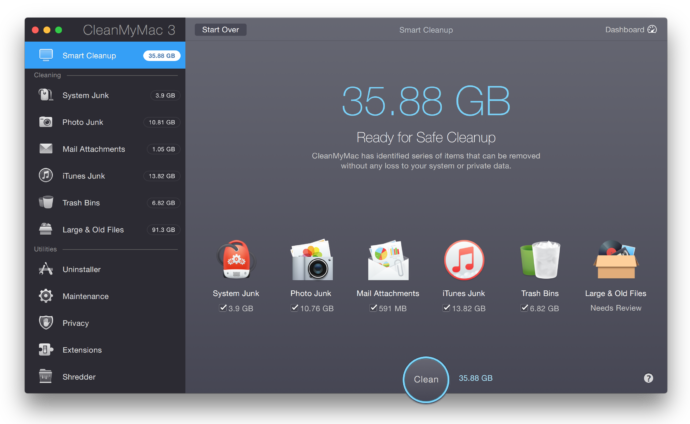Viewport: 690px width, 424px height.
Task: Uncheck the iTunes Junk 13.82 GB checkbox
Action: pos(447,308)
